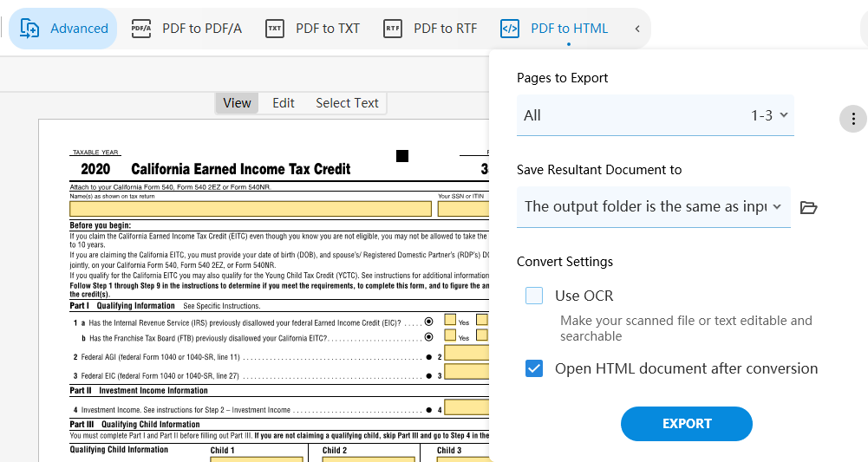Select the PDF to PDF/A label
The height and width of the screenshot is (462, 868).
tap(202, 29)
